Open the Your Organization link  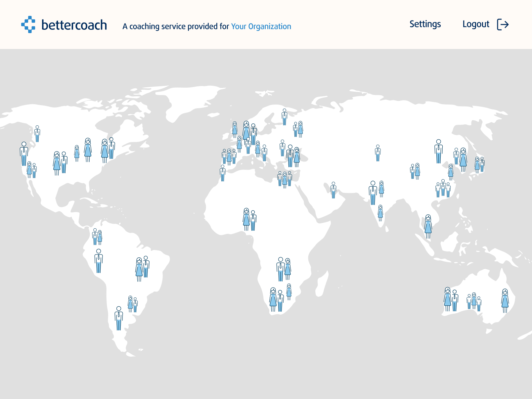[261, 26]
